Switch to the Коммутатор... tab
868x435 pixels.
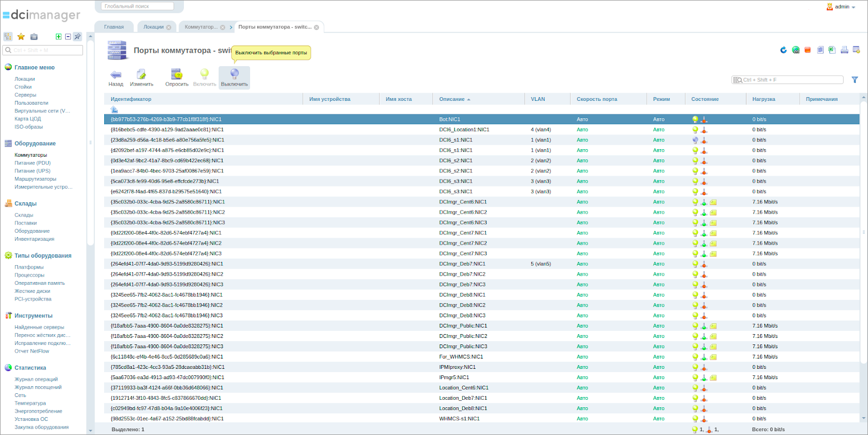(201, 27)
